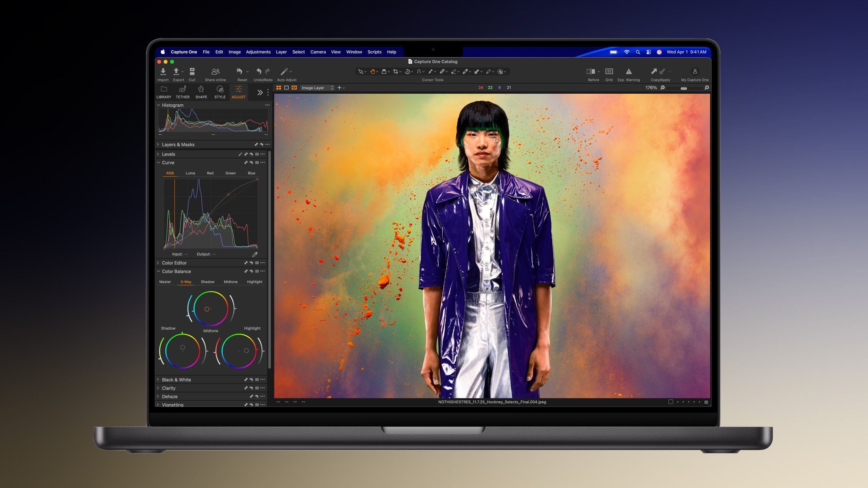The image size is (868, 488).
Task: Select the Rotate cursor tool
Action: [407, 71]
